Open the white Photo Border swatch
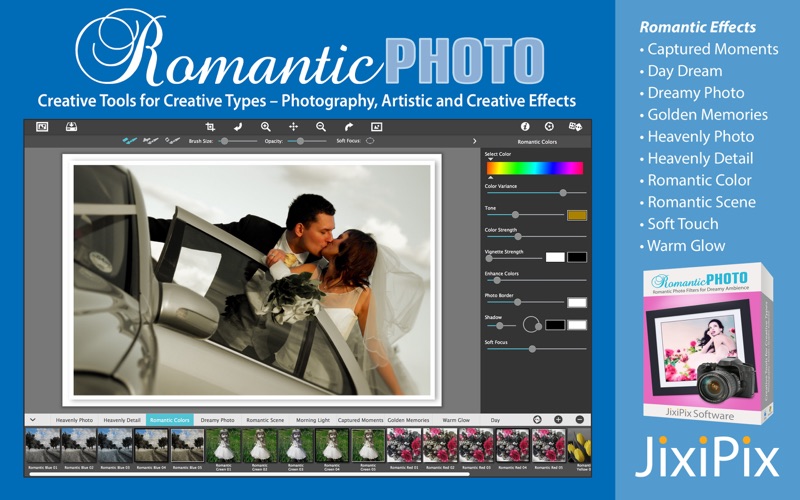Viewport: 800px width, 500px height. click(x=577, y=303)
